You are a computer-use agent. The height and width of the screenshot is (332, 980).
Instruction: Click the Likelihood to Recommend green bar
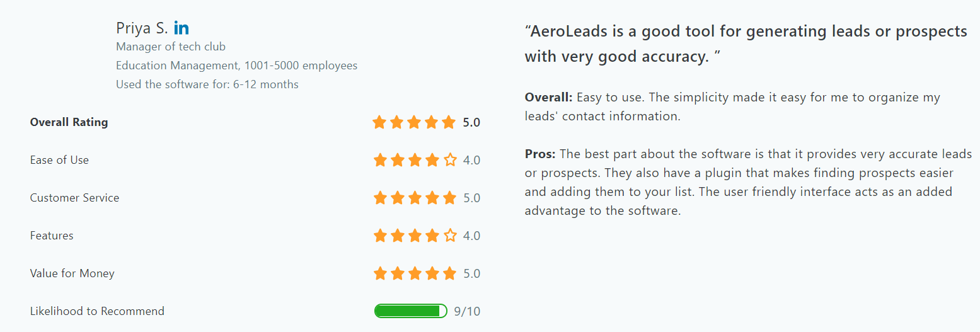[x=411, y=311]
